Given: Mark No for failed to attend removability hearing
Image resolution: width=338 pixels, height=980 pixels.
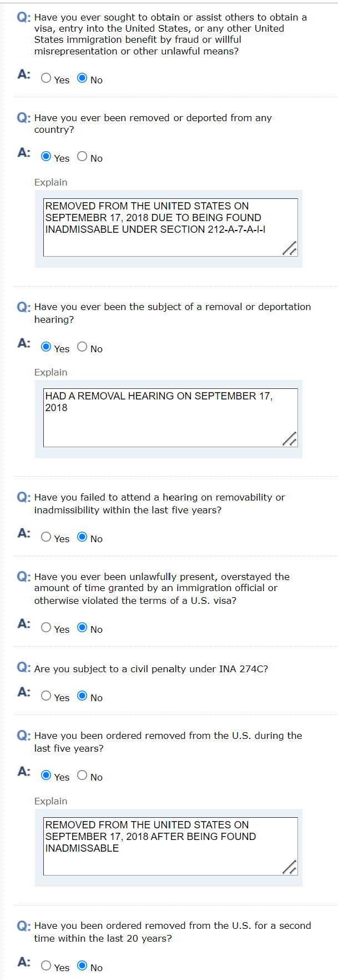Looking at the screenshot, I should (82, 537).
